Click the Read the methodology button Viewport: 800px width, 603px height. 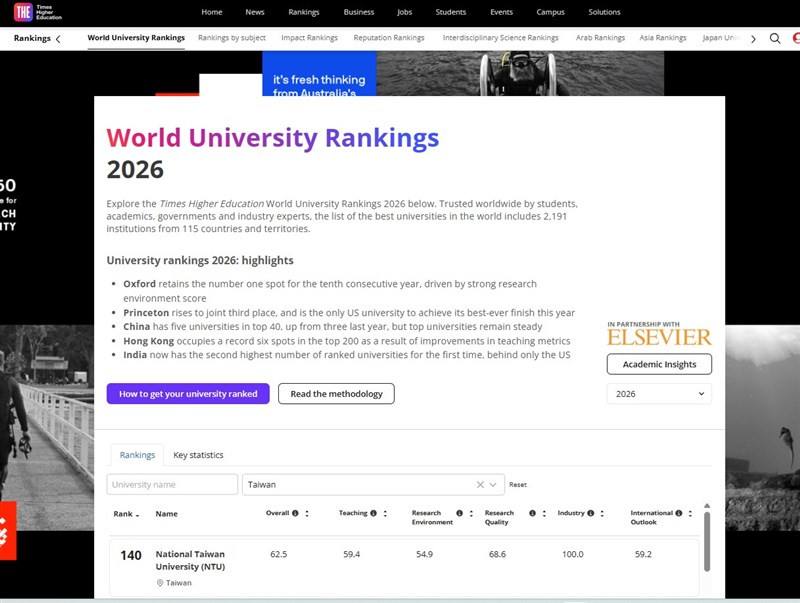pos(337,393)
